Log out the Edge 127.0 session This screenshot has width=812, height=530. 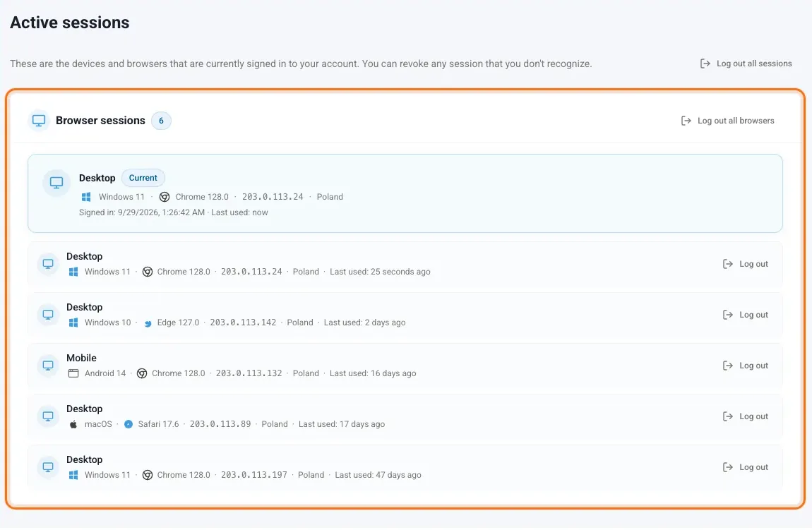(745, 315)
